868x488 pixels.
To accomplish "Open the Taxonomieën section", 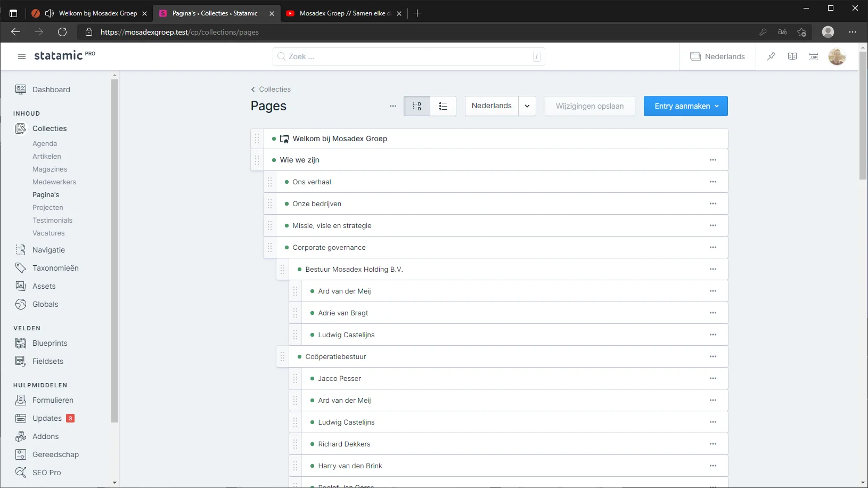I will (55, 268).
